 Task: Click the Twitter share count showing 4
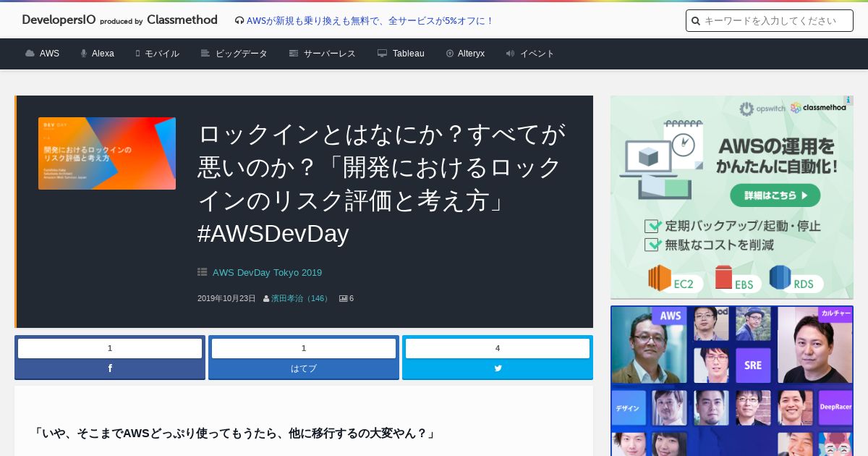pos(498,348)
